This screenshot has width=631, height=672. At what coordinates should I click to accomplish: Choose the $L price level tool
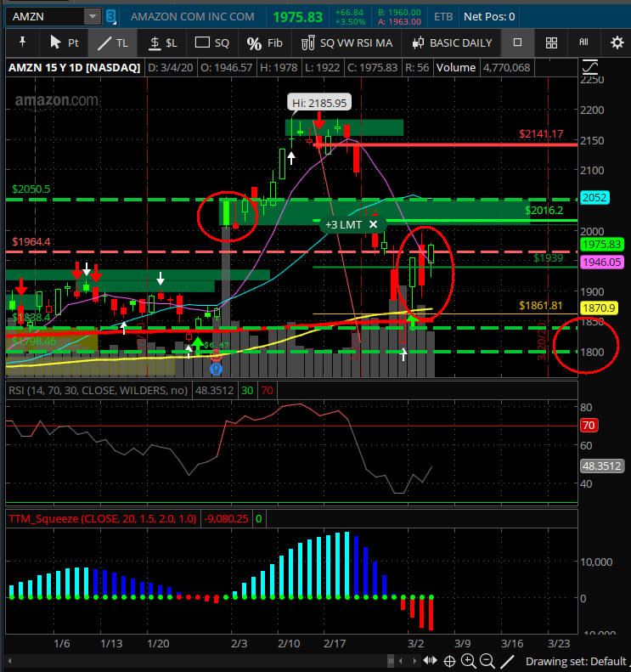tap(161, 42)
